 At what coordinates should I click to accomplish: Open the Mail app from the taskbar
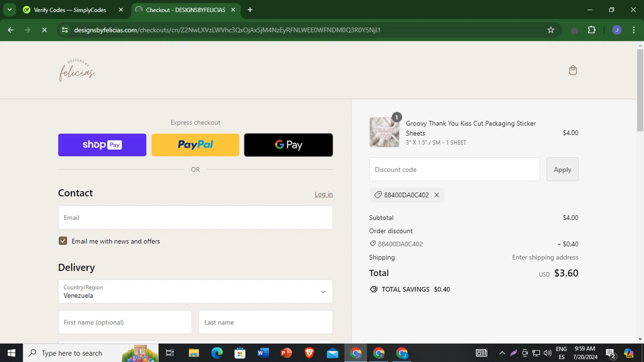(x=333, y=353)
